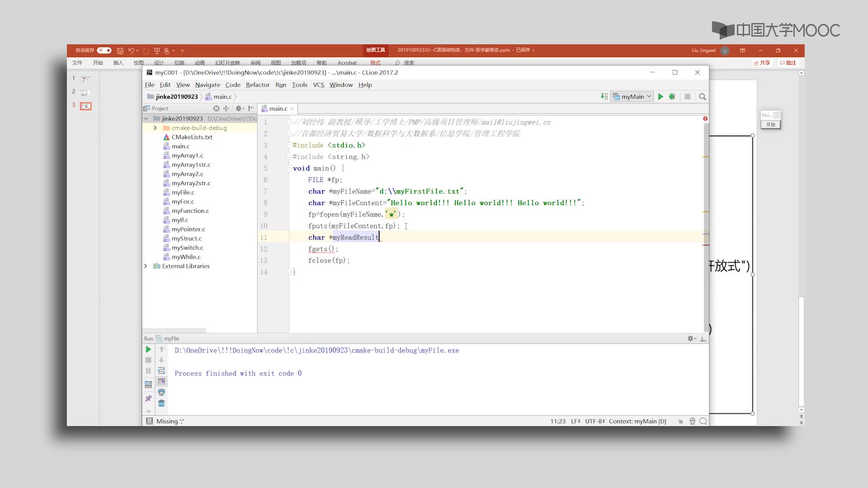Show more Run panel actions via the double-arrow
The image size is (868, 488).
148,411
